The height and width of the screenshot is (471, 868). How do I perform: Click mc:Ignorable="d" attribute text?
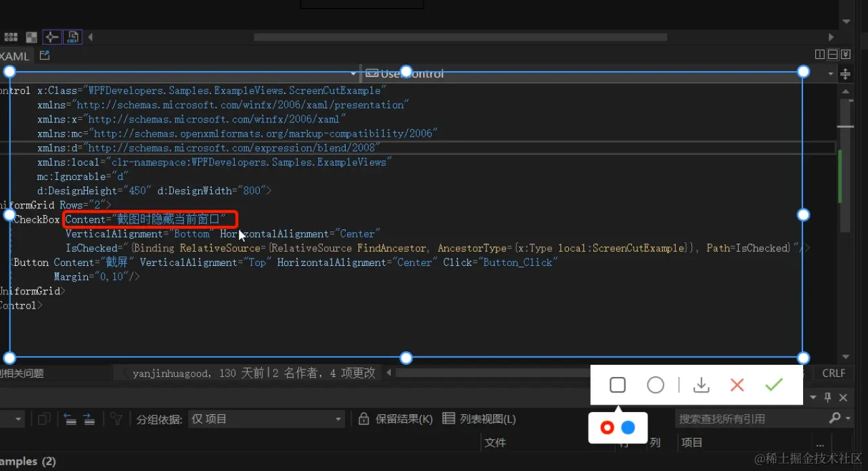pos(83,177)
